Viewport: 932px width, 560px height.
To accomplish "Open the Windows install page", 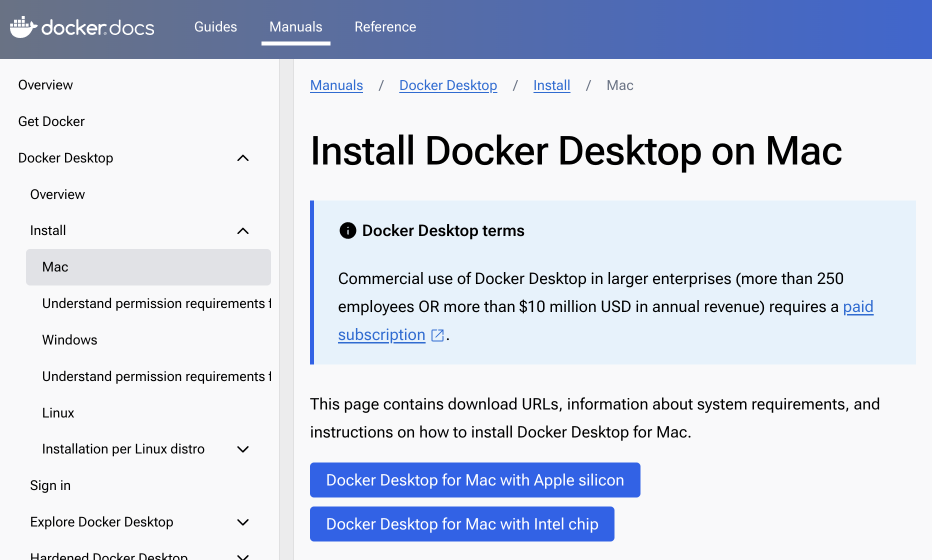I will [x=69, y=340].
